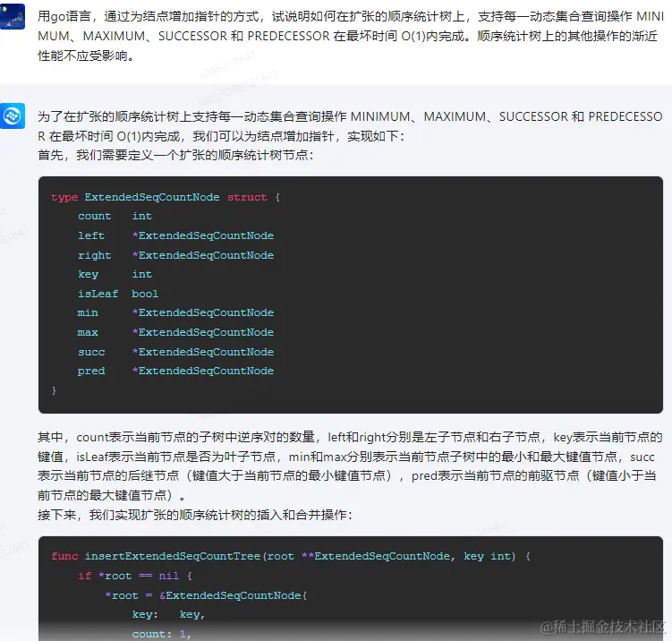The width and height of the screenshot is (672, 641).
Task: Click the sentence '首先，我们需要定义一个扩张的顺序统计树节点:'
Action: (175, 155)
